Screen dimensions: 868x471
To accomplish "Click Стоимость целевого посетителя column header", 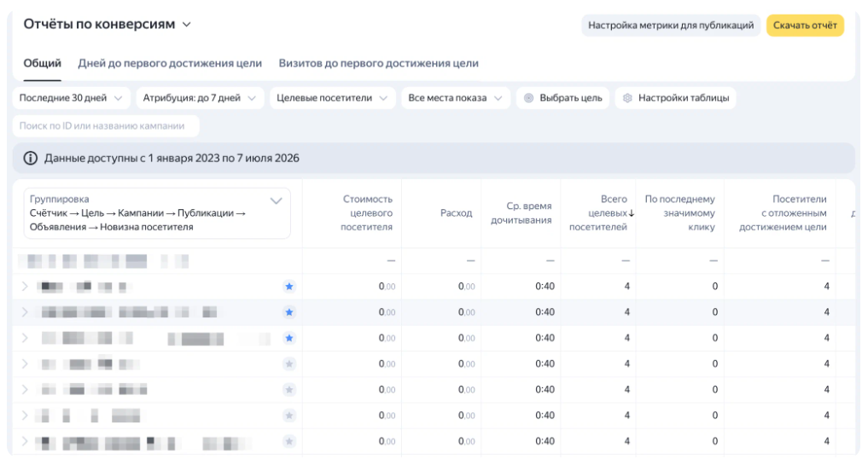I will coord(366,213).
